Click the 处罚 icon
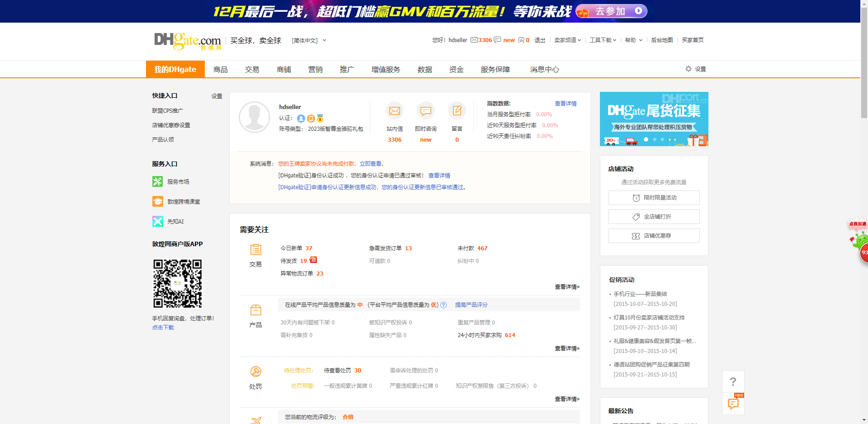Viewport: 868px width, 424px height. [x=255, y=372]
